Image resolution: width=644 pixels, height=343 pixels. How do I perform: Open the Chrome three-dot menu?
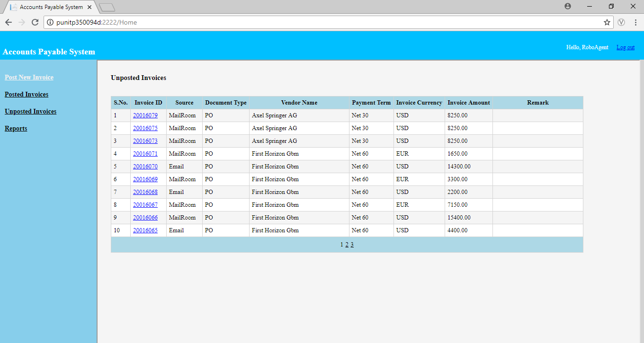click(x=635, y=22)
